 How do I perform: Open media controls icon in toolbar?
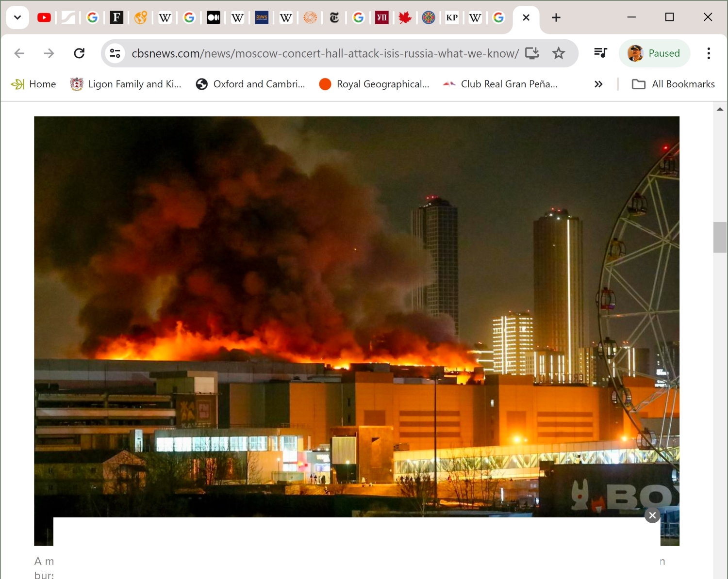pyautogui.click(x=600, y=53)
